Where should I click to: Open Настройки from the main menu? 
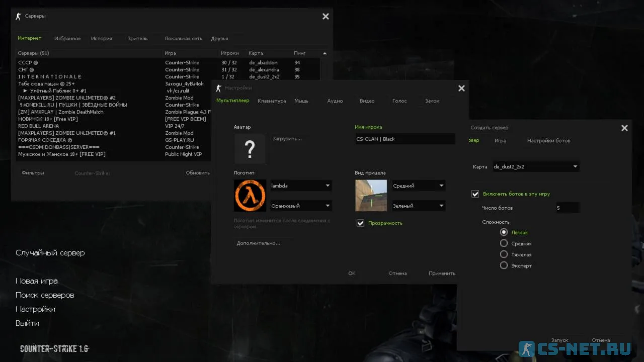point(36,309)
